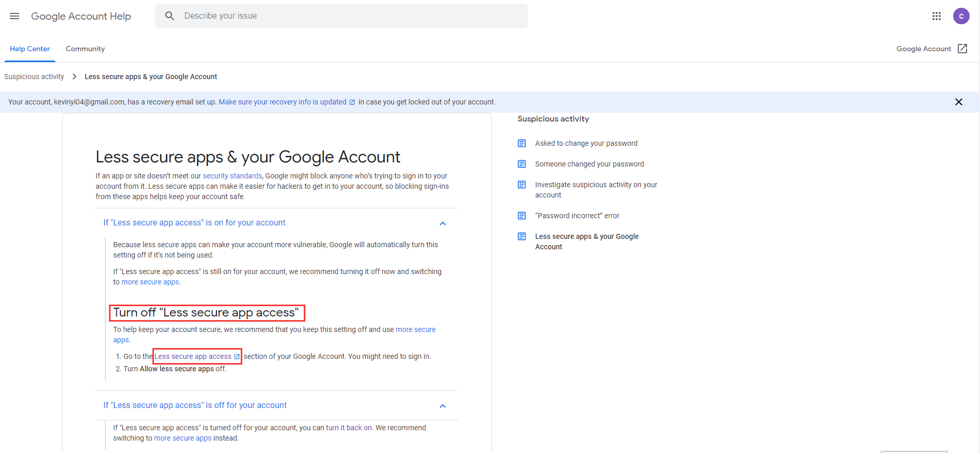The height and width of the screenshot is (453, 980).
Task: Click the Google Account link at top right
Action: (924, 49)
